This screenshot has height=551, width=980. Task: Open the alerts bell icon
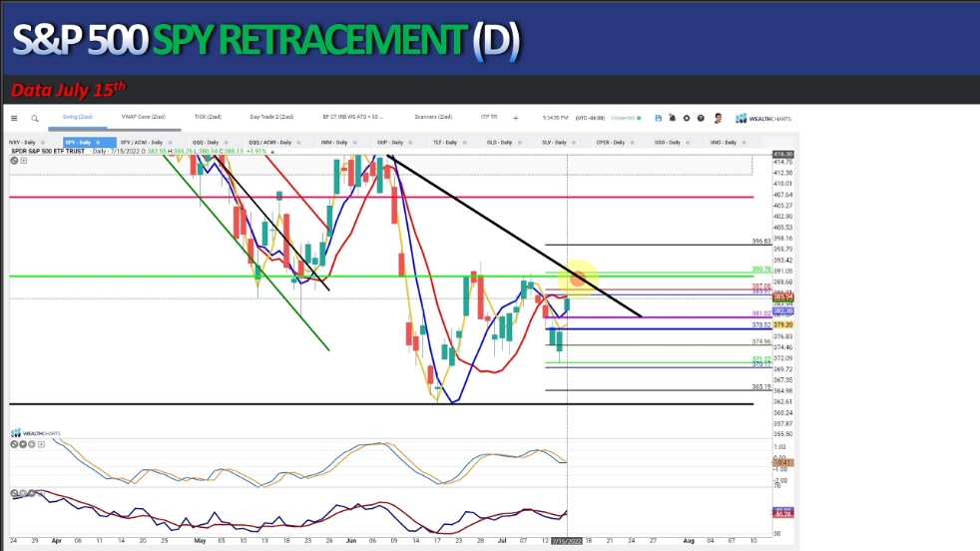[673, 118]
